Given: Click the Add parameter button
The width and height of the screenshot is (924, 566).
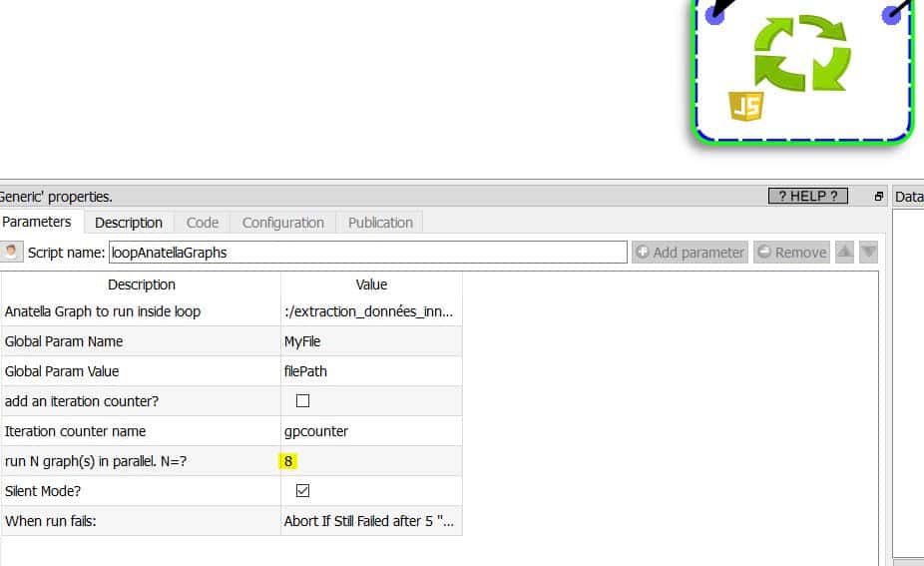Looking at the screenshot, I should pos(690,253).
